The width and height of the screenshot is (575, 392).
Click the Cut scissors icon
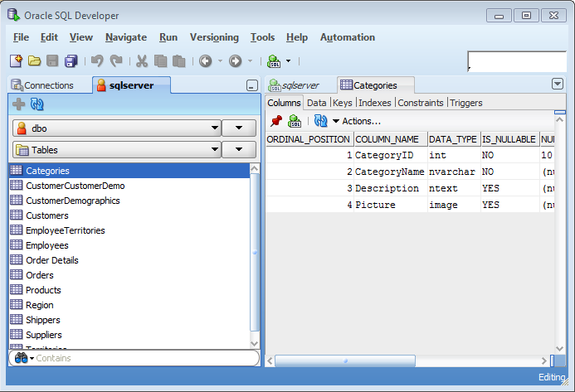[142, 60]
